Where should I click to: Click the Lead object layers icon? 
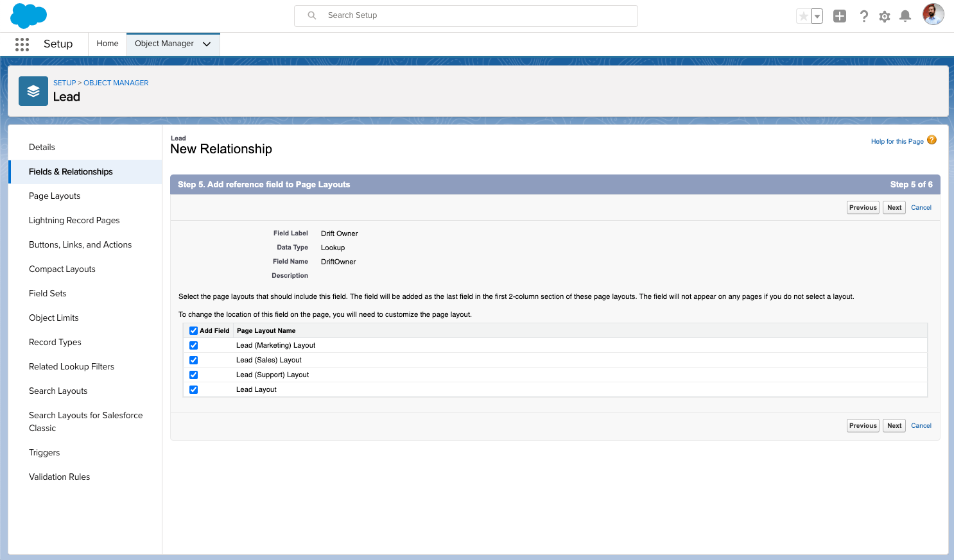tap(33, 91)
